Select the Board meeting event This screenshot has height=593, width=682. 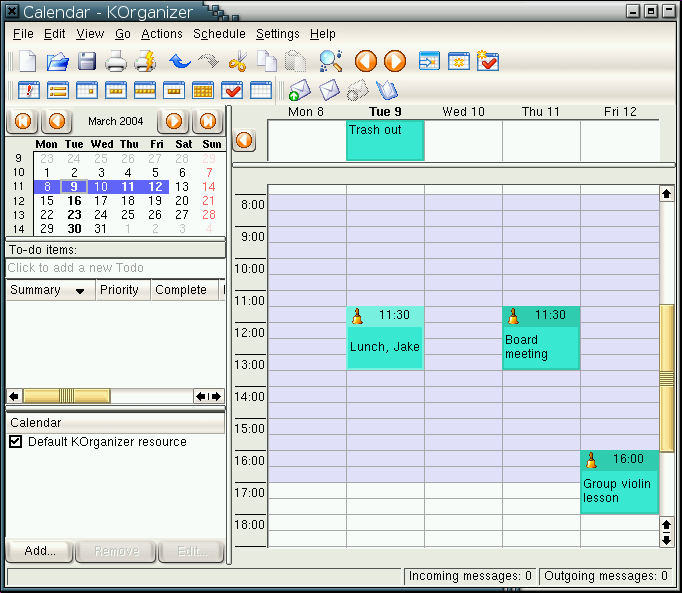(540, 347)
